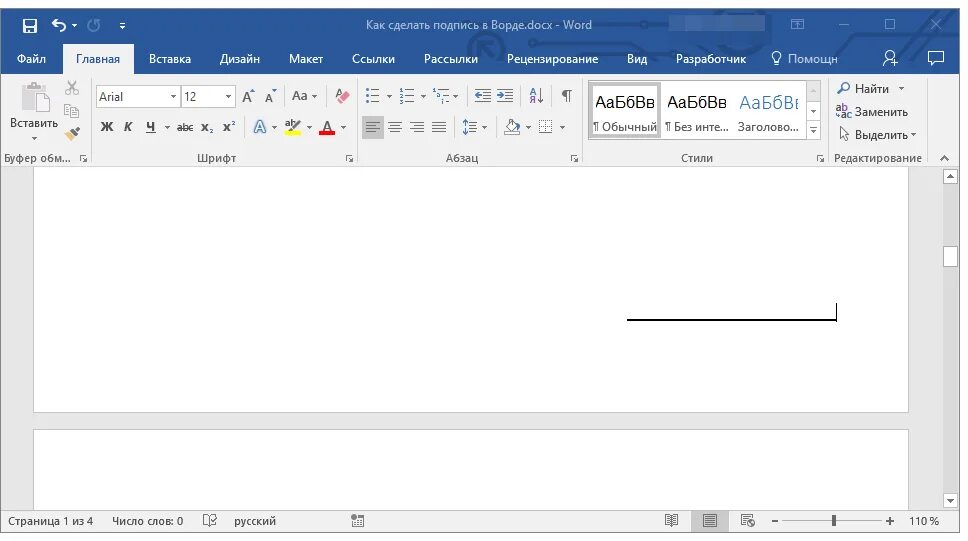Undo the last action
The image size is (968, 541).
click(59, 25)
